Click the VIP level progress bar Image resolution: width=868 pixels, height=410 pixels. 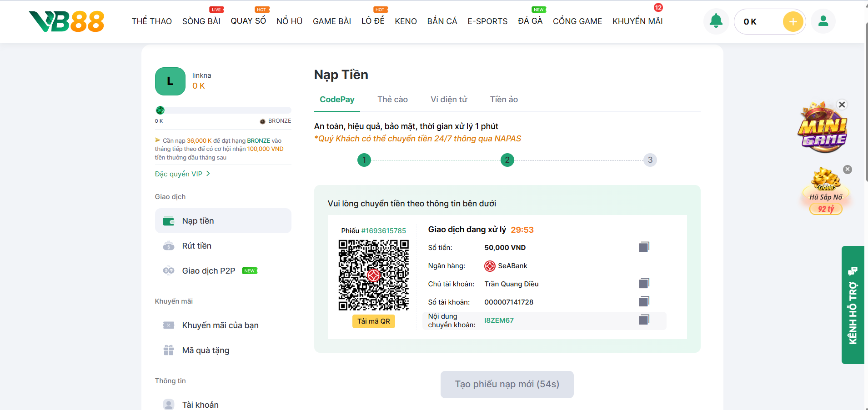(x=223, y=110)
